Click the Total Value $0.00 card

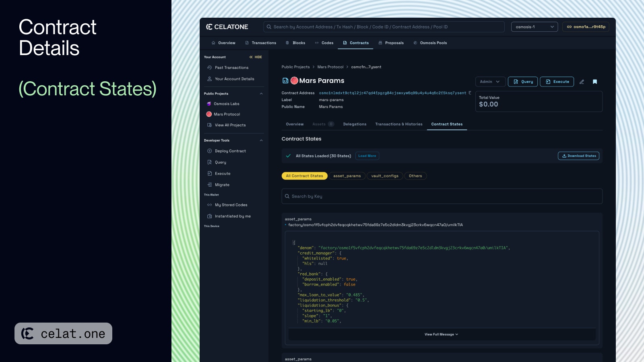point(539,101)
